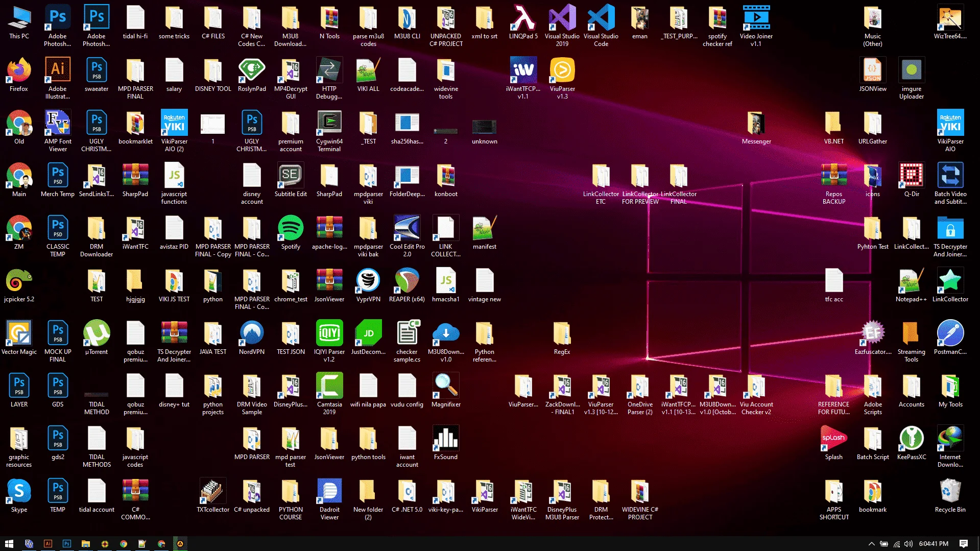Click the AMP Font Viewer icon

click(58, 131)
